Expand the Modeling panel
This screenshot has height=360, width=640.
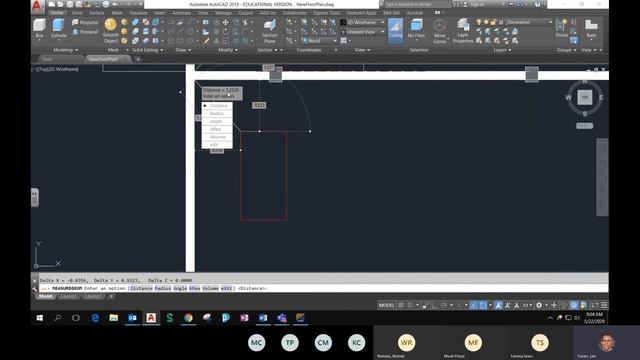coord(65,50)
